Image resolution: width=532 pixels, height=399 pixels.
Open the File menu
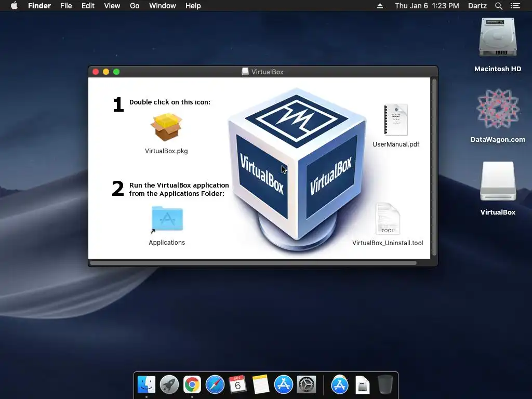click(66, 6)
